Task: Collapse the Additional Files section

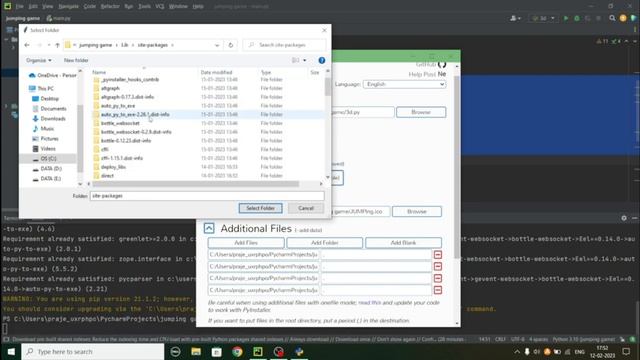Action: (209, 228)
